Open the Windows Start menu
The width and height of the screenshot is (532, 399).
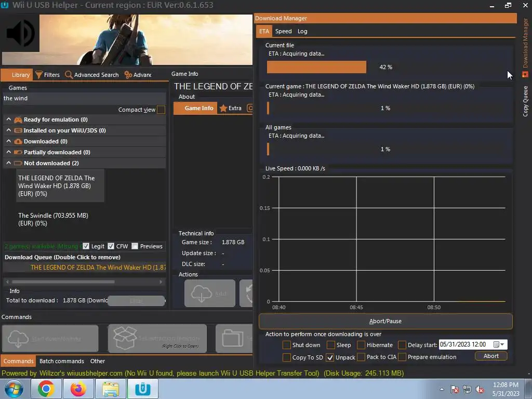coord(14,389)
